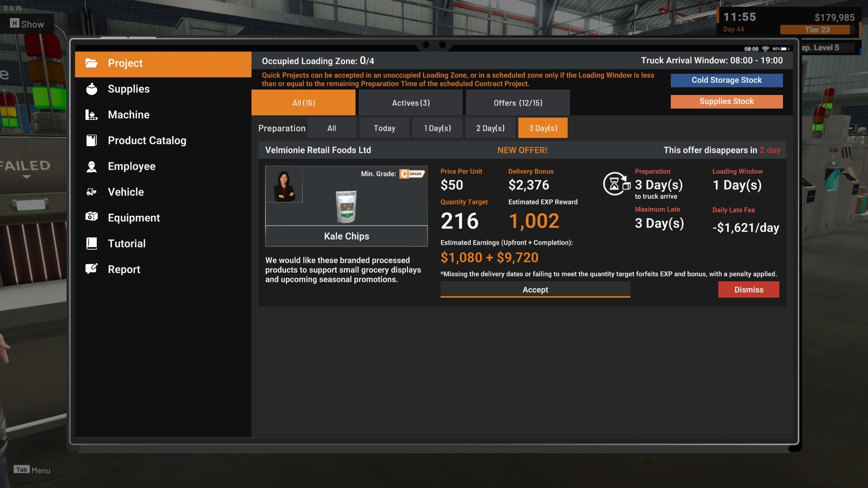
Task: Click the Product Catalog book icon
Action: [91, 141]
